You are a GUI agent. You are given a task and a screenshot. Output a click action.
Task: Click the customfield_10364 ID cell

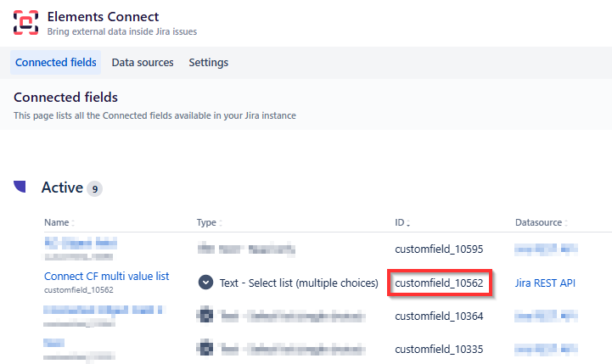(x=439, y=316)
